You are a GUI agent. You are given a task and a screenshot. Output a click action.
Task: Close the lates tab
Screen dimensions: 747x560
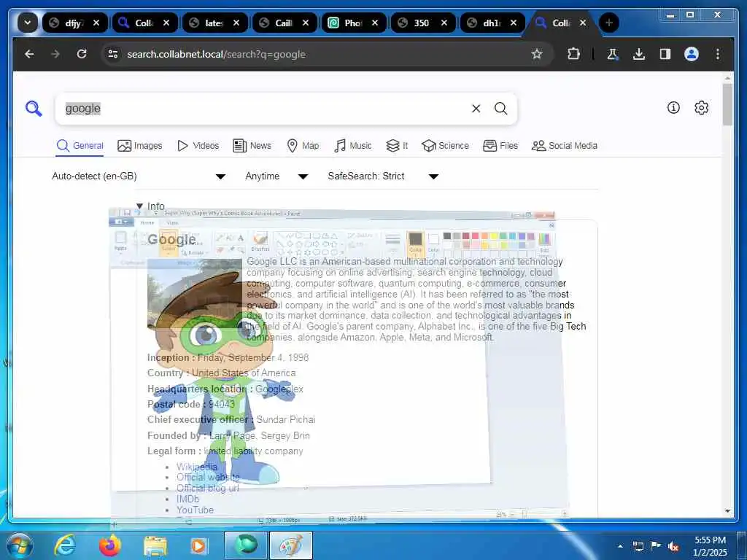(236, 23)
